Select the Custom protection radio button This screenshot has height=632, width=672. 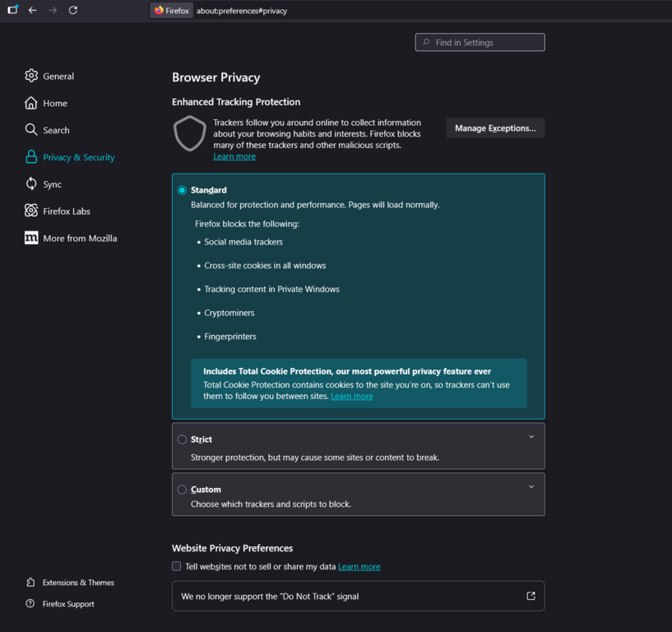182,490
